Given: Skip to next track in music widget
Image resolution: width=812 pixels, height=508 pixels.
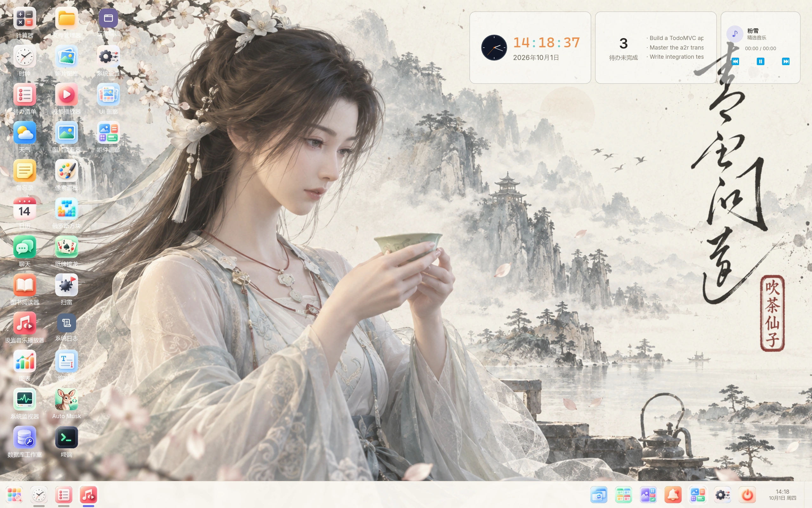Looking at the screenshot, I should 785,61.
